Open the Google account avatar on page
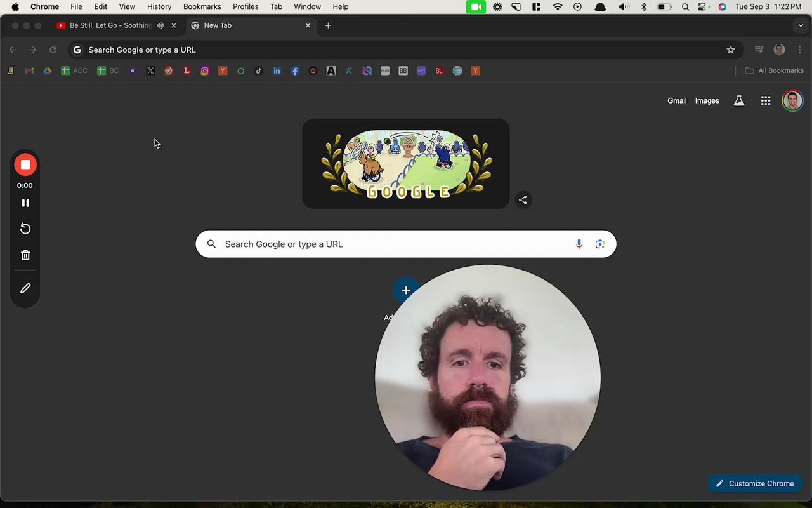This screenshot has width=812, height=508. click(792, 100)
